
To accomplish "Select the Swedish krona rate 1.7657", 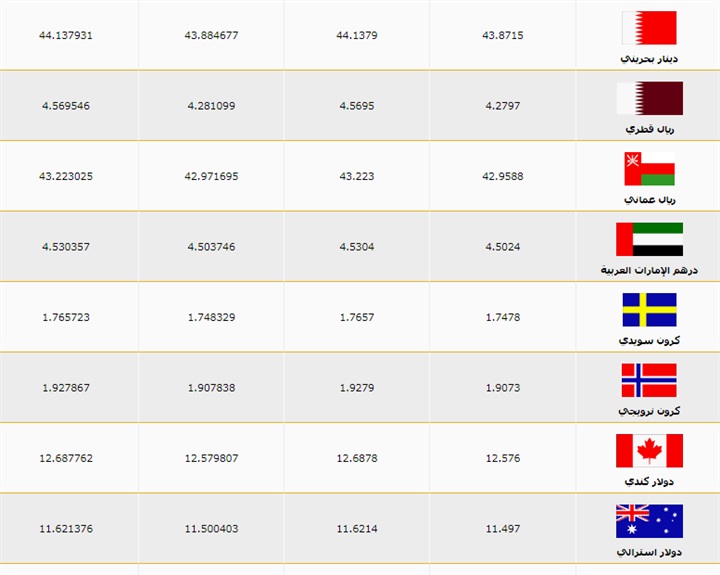I will [x=357, y=317].
